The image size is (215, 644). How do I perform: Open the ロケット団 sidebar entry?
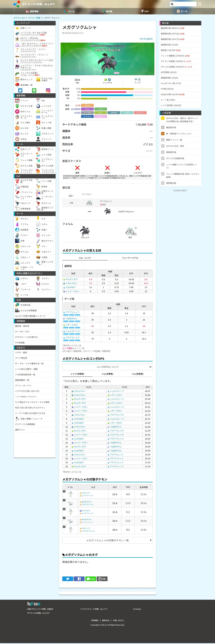(45, 123)
